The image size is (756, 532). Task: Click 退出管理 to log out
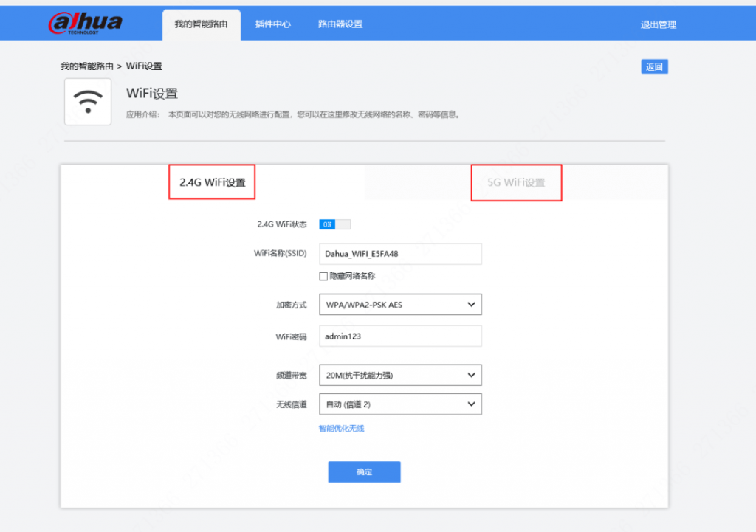point(657,24)
